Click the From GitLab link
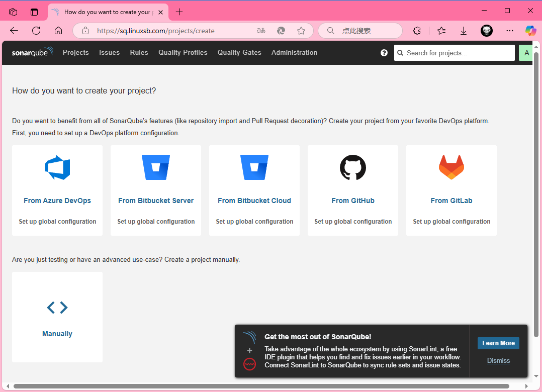542x392 pixels. coord(451,201)
